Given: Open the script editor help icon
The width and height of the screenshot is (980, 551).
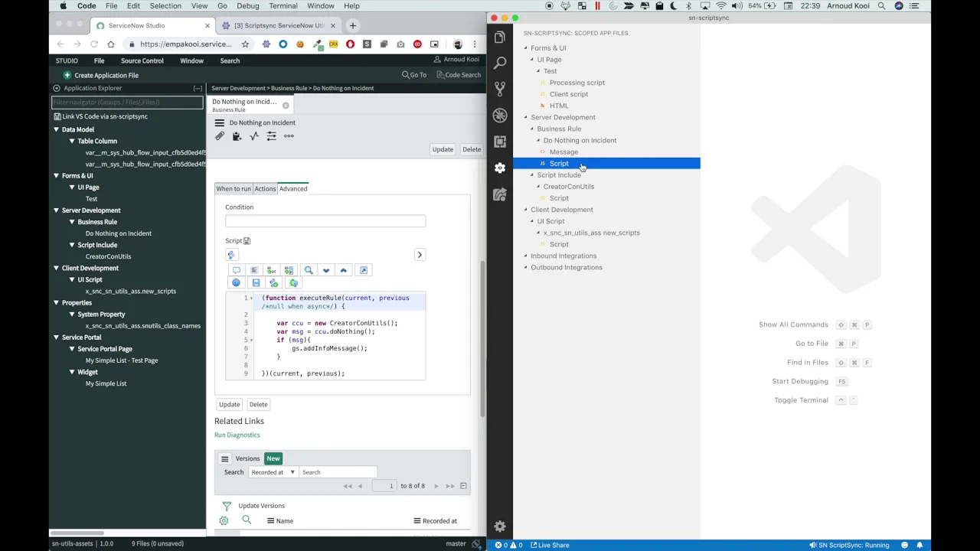Looking at the screenshot, I should click(236, 283).
